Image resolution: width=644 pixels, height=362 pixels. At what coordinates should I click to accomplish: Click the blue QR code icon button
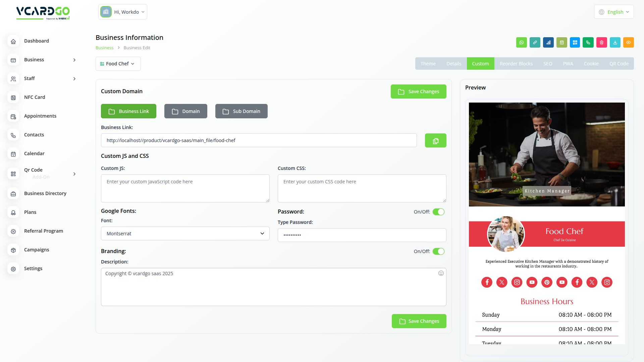pos(575,43)
